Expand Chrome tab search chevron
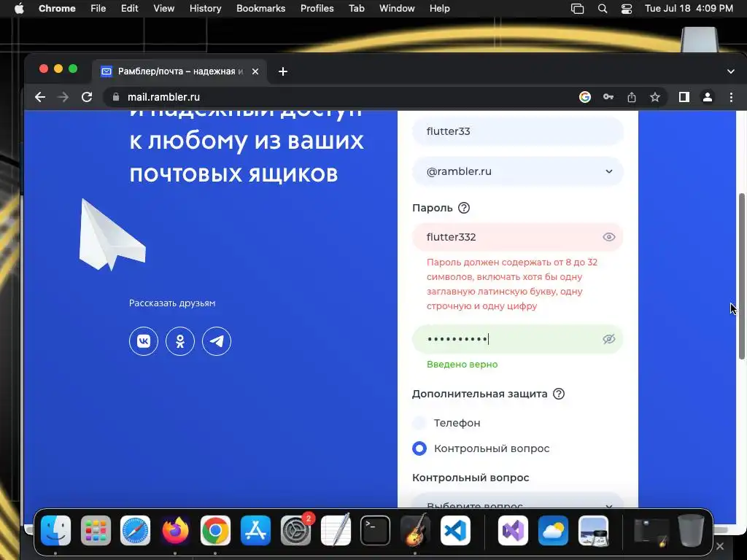747x560 pixels. (x=731, y=71)
